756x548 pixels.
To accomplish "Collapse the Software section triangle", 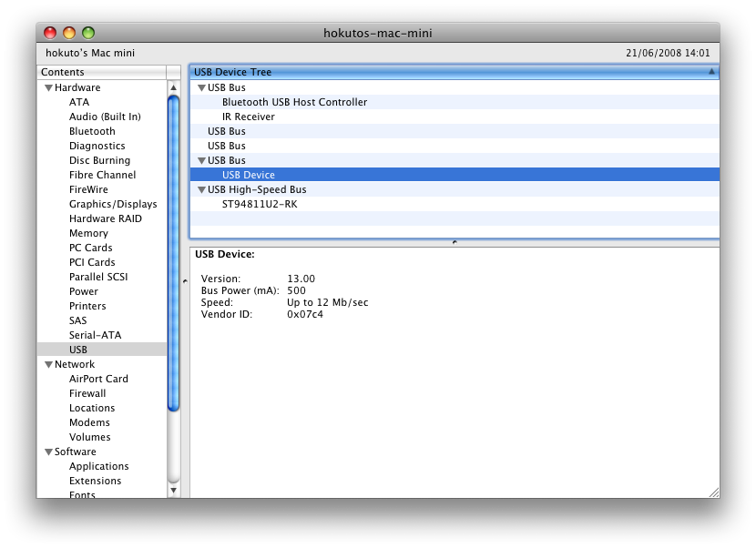I will pos(48,452).
